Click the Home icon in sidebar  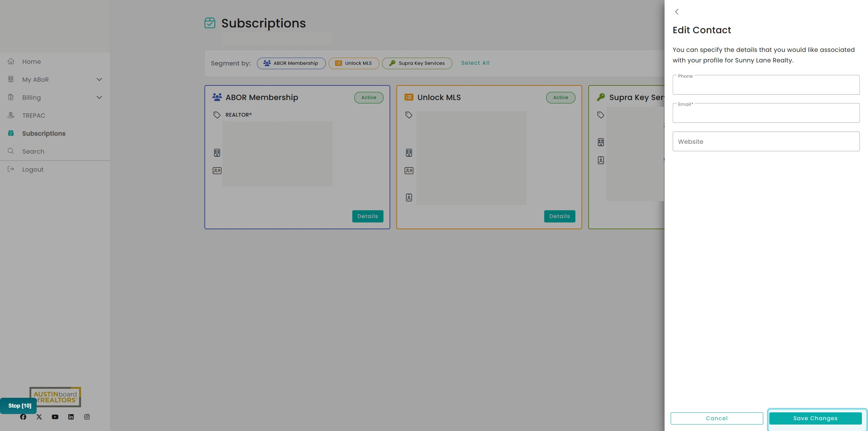pyautogui.click(x=11, y=61)
